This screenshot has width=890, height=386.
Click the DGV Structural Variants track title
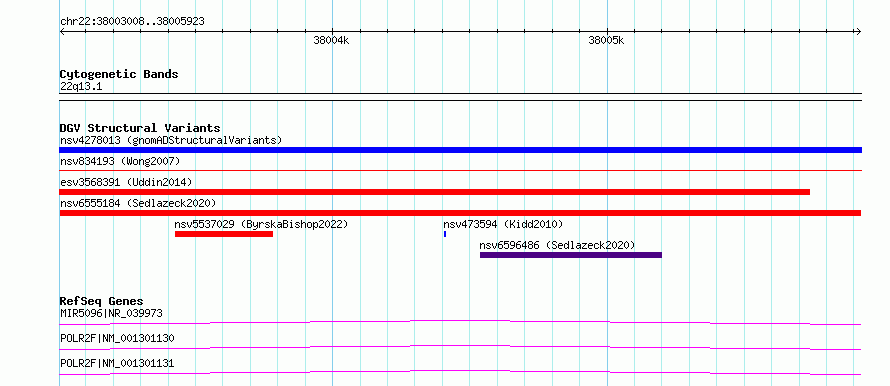click(140, 128)
